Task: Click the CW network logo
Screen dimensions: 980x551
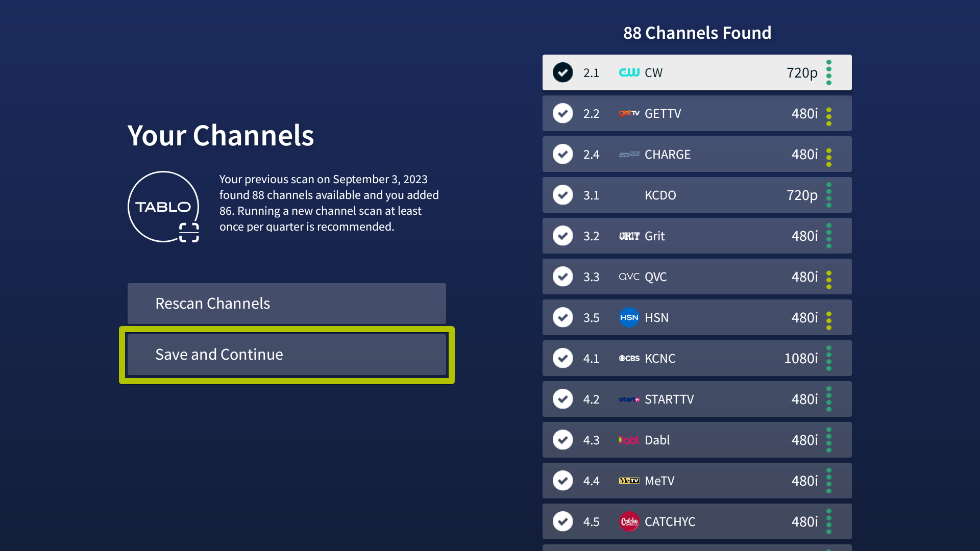Action: click(629, 72)
